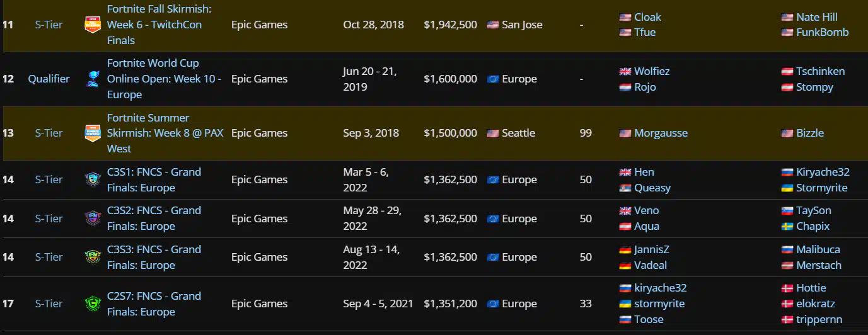868x335 pixels.
Task: Open Fortnite World Cup Online Open Week 10 link
Action: [x=164, y=79]
